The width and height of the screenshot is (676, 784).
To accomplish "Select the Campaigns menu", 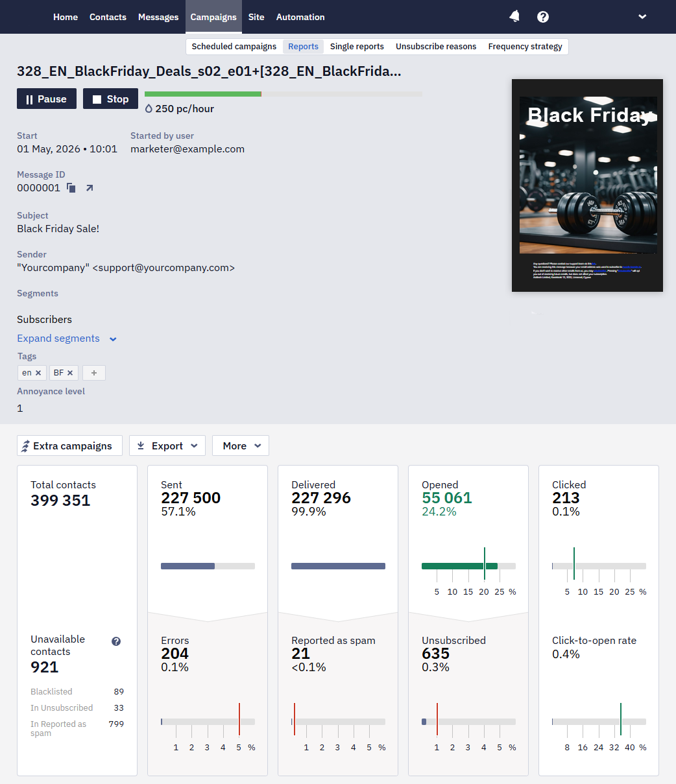I will (x=213, y=17).
